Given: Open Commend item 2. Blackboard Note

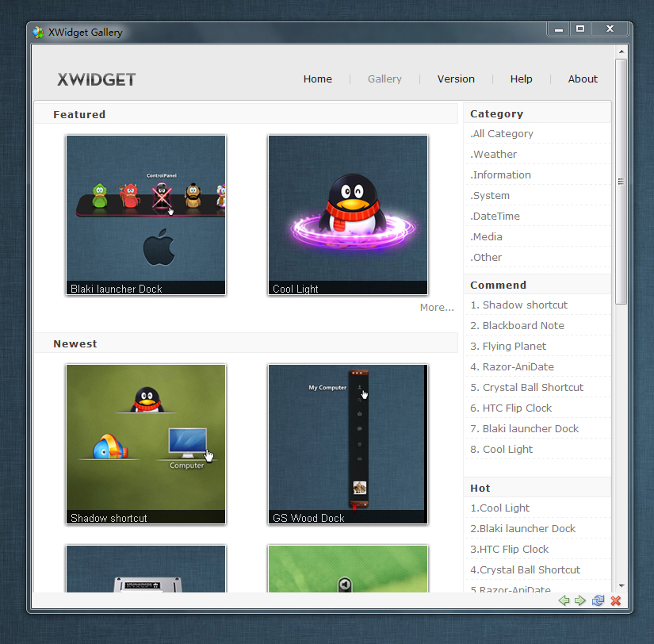Looking at the screenshot, I should click(x=517, y=325).
